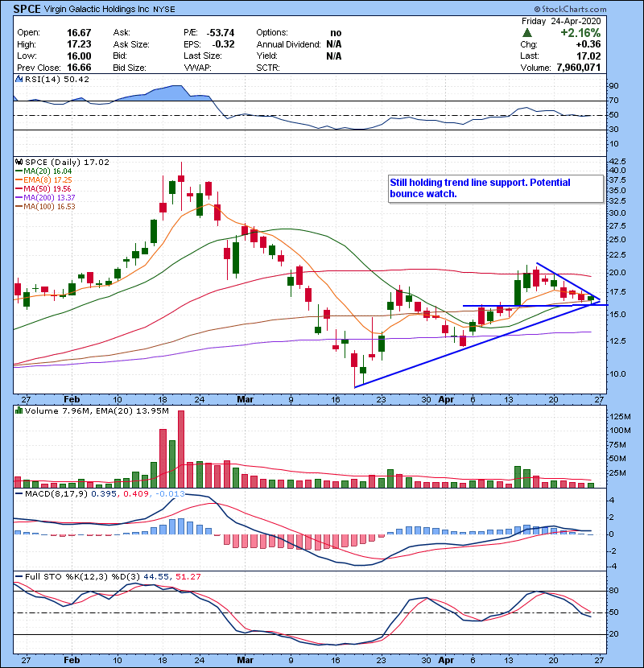Click the Volume value 7,960,071

tap(578, 68)
